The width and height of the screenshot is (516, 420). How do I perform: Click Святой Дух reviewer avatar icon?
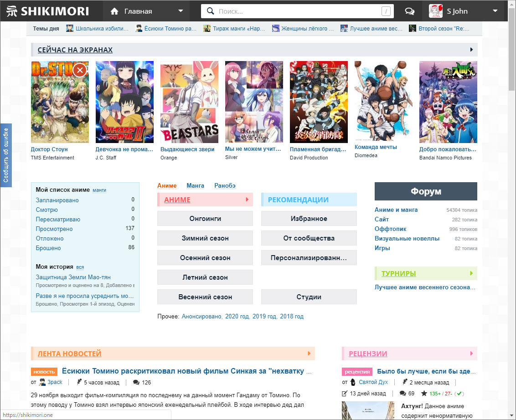pyautogui.click(x=353, y=382)
